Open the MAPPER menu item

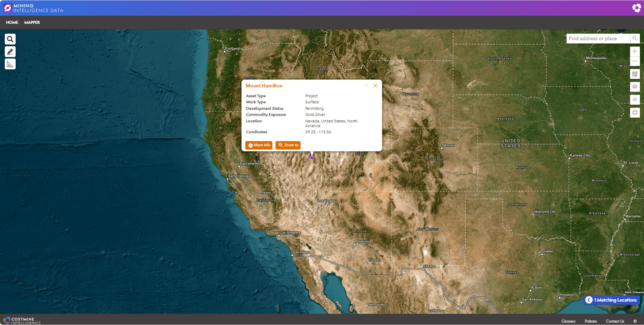click(32, 22)
